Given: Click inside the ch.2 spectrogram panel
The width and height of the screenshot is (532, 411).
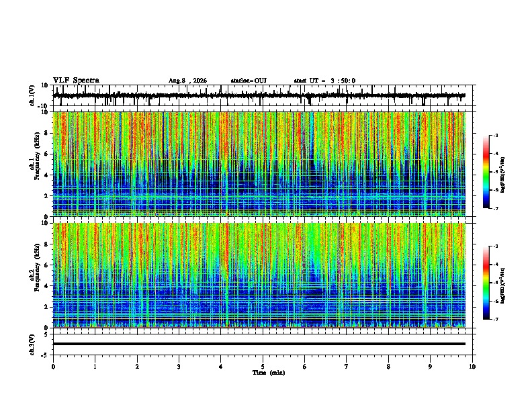Looking at the screenshot, I should [x=259, y=275].
